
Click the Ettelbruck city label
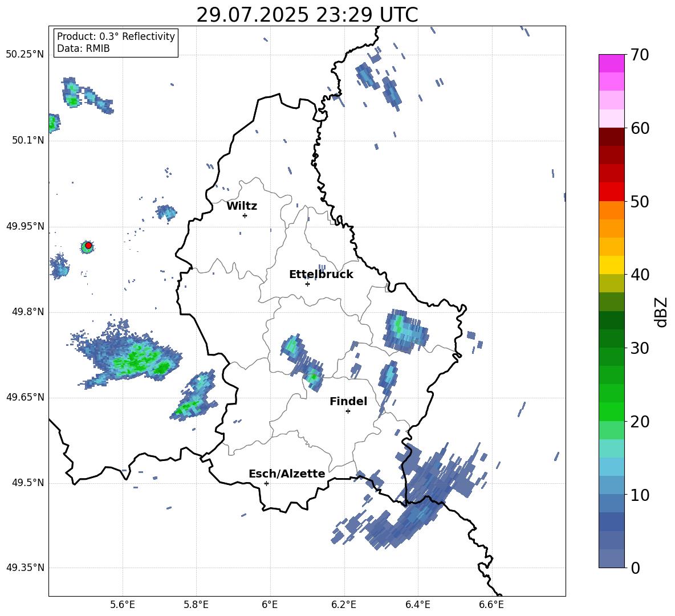(321, 275)
